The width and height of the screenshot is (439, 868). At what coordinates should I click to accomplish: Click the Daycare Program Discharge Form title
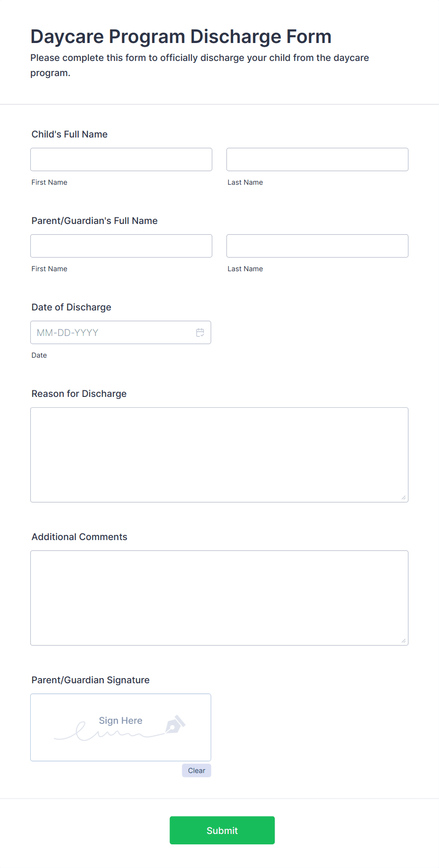(181, 36)
